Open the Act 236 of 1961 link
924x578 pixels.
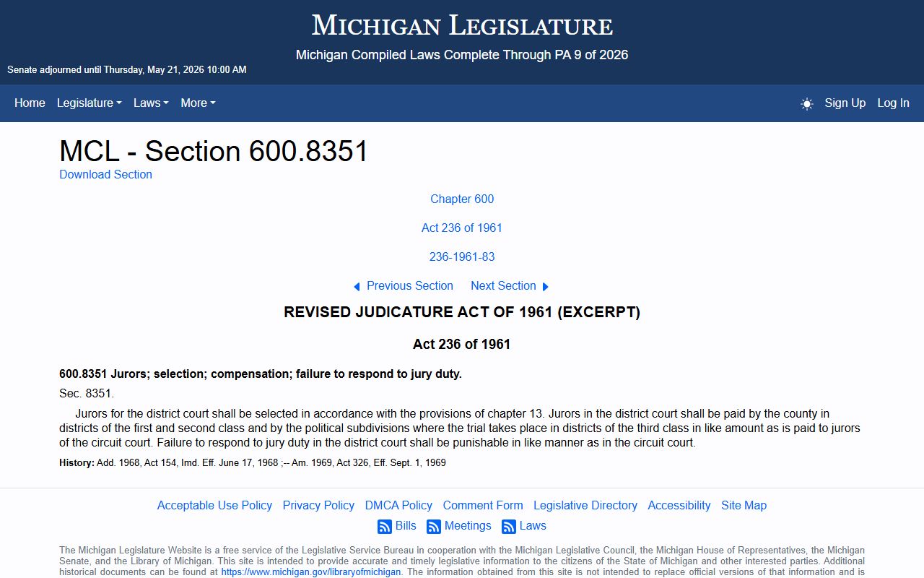462,228
